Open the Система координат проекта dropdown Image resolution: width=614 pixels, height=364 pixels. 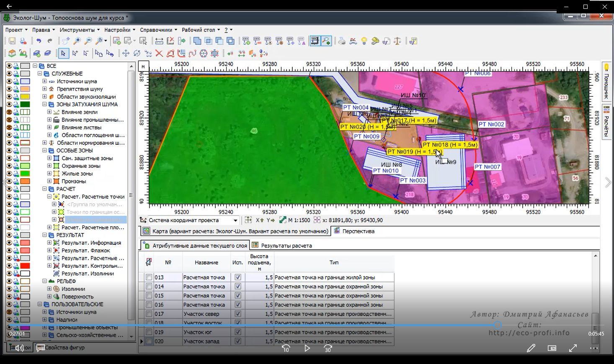point(235,220)
